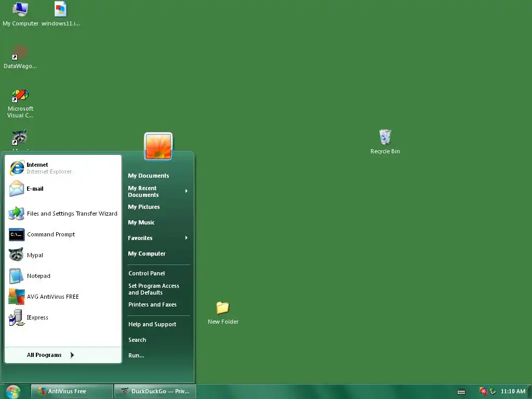Switch to DuckDuckGo taskbar window

pos(155,391)
